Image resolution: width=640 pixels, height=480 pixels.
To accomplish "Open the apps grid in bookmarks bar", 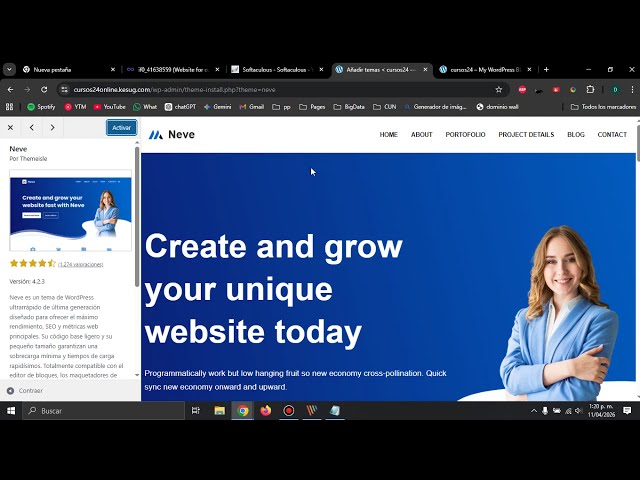I will (x=9, y=107).
